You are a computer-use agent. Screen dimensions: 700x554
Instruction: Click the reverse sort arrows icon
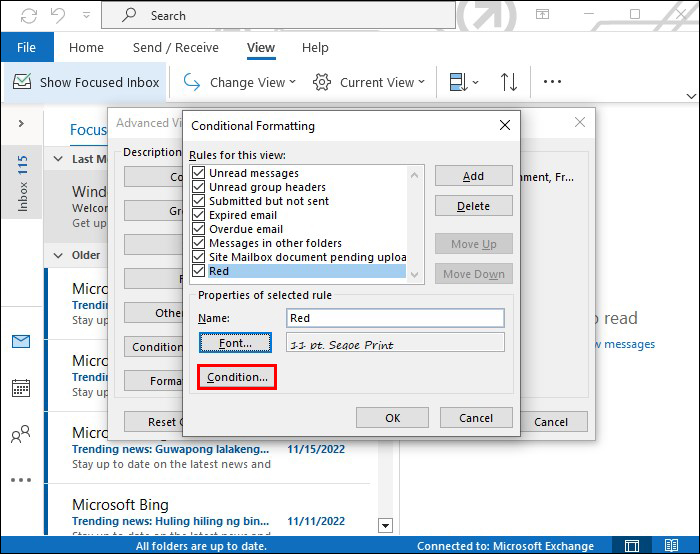(x=508, y=82)
